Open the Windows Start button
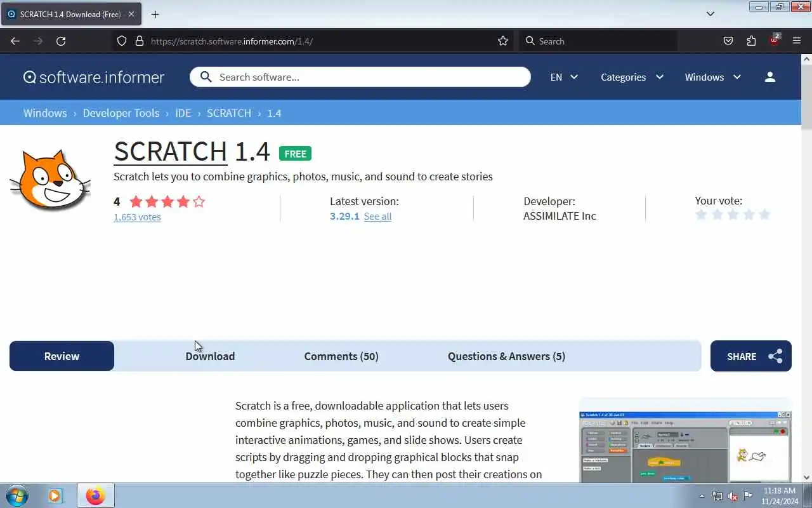This screenshot has width=812, height=508. 17,495
